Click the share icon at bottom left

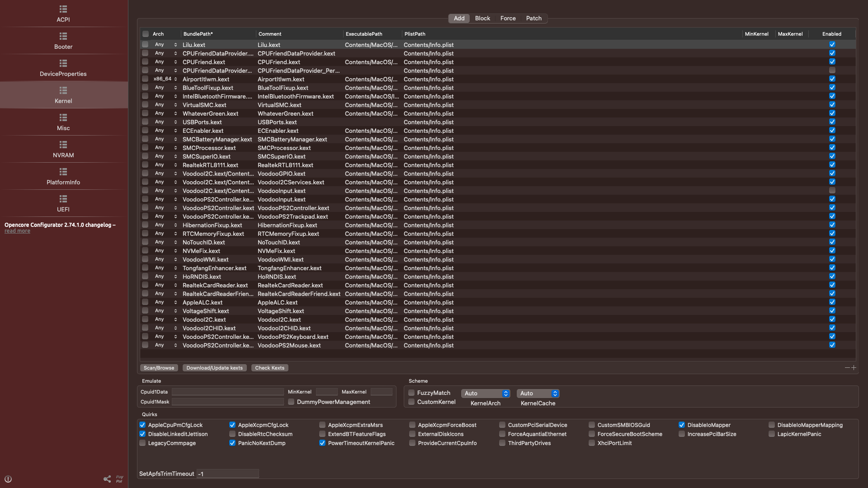pos(107,479)
